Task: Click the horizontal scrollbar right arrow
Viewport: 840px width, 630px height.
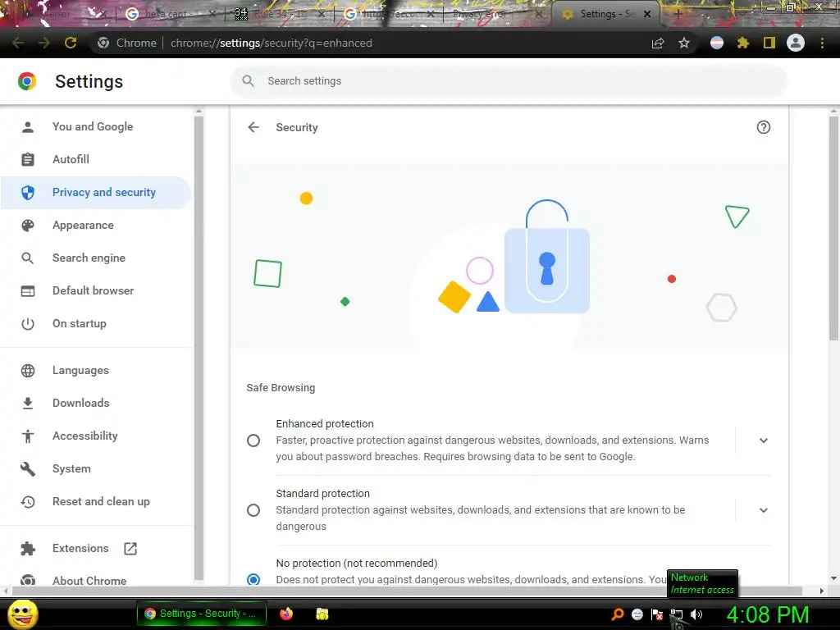Action: point(821,591)
